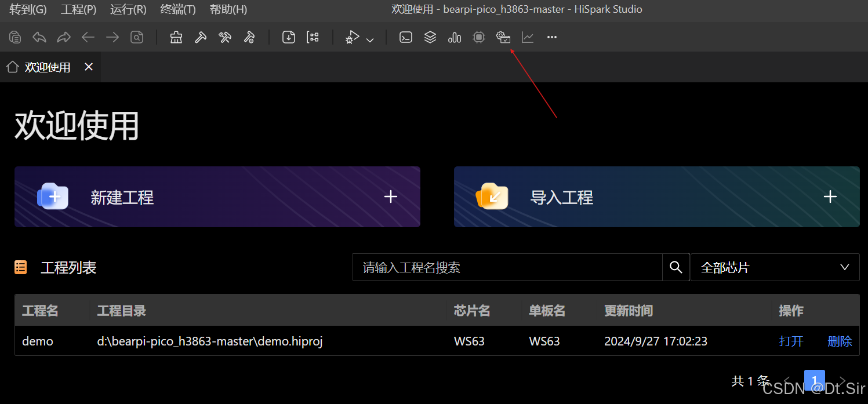Focus the 请输入工程名搜索 search field
The width and height of the screenshot is (868, 404).
click(x=507, y=267)
